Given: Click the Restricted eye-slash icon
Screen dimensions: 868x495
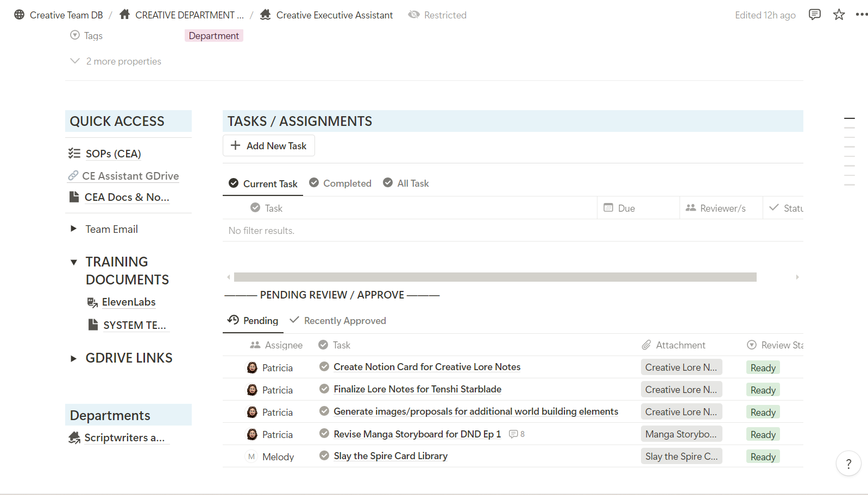Looking at the screenshot, I should [414, 15].
